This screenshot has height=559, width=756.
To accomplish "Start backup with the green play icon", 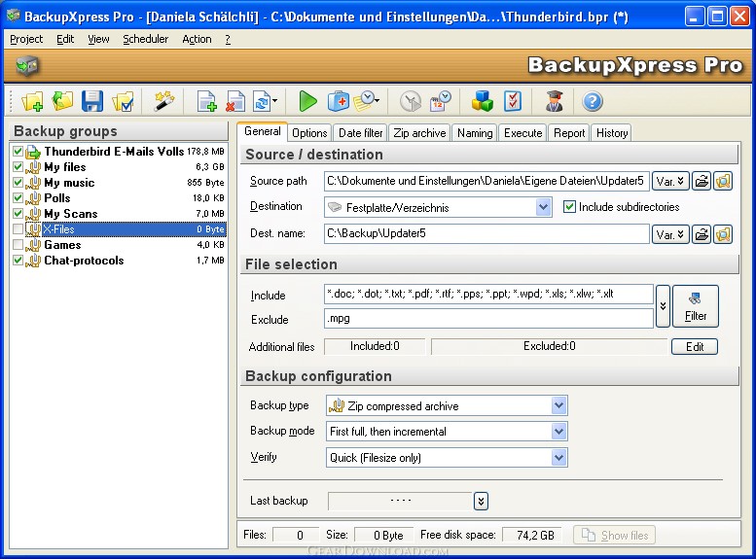I will [307, 102].
